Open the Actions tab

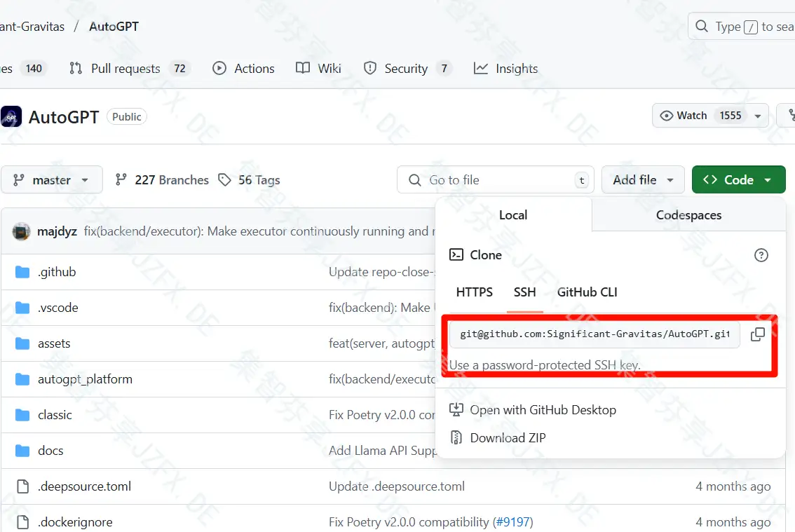pos(243,69)
